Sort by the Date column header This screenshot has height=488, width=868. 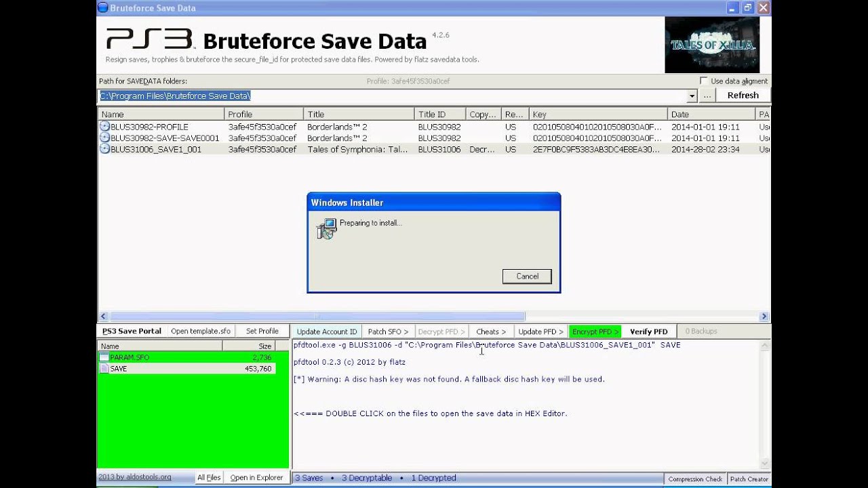point(712,115)
